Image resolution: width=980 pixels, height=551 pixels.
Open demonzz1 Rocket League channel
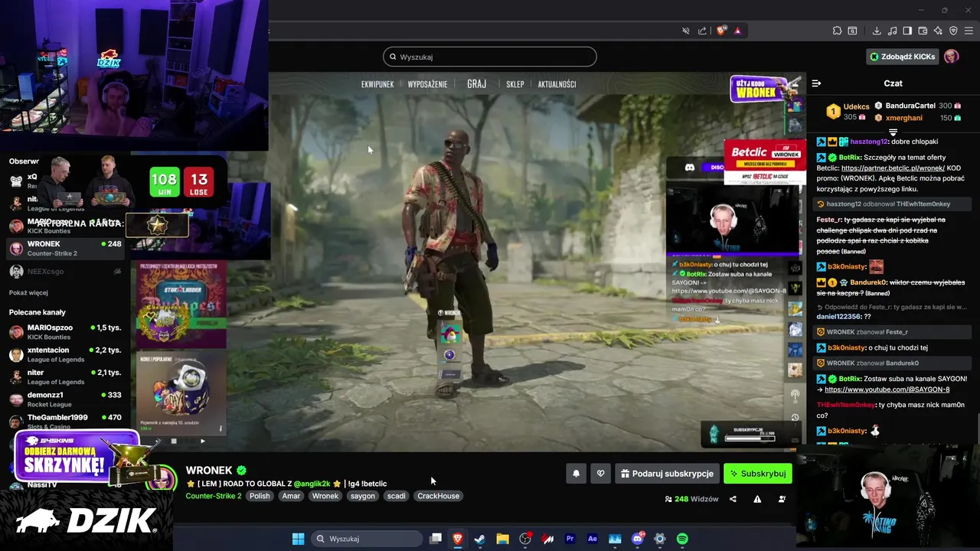pos(65,399)
